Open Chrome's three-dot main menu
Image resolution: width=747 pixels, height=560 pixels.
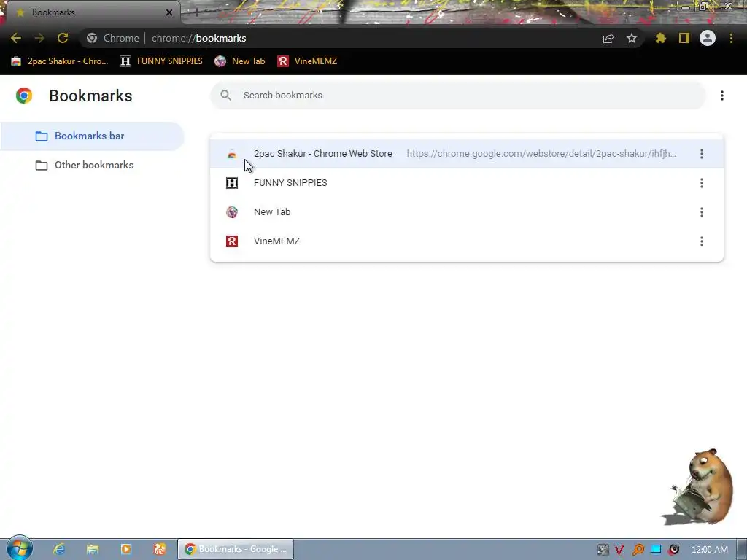tap(731, 38)
